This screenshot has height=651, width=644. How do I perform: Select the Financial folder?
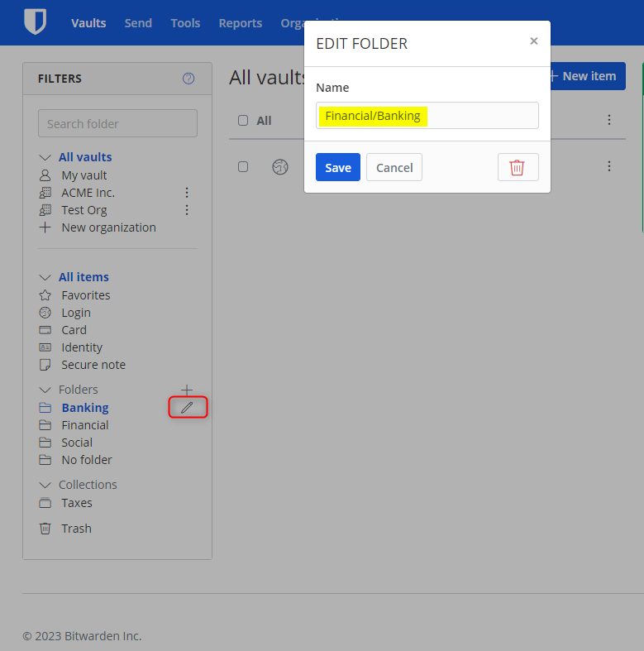point(85,425)
